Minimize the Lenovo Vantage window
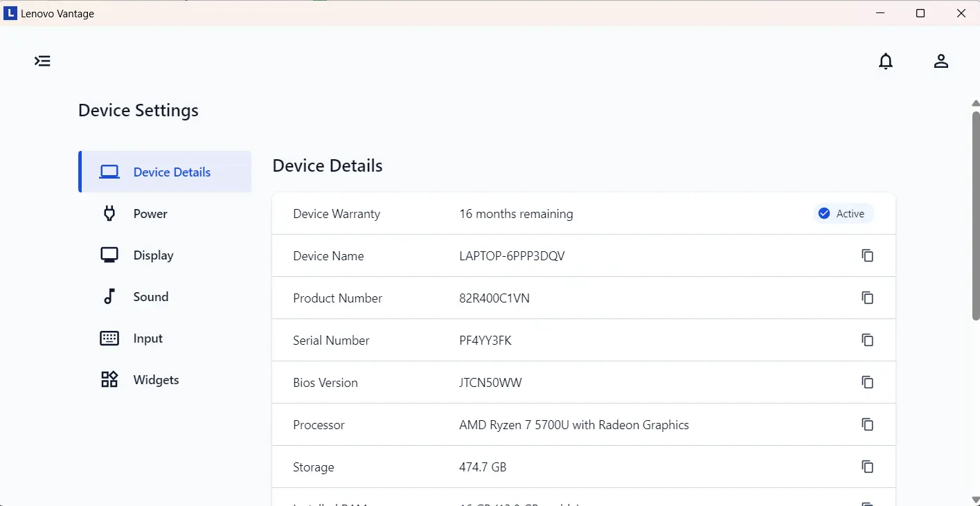The width and height of the screenshot is (980, 506). [x=880, y=13]
